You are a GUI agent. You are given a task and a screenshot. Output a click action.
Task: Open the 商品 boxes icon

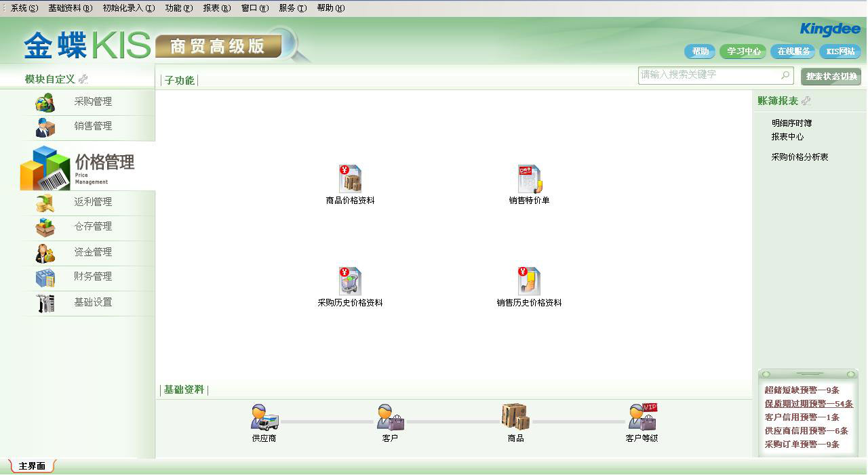point(515,417)
